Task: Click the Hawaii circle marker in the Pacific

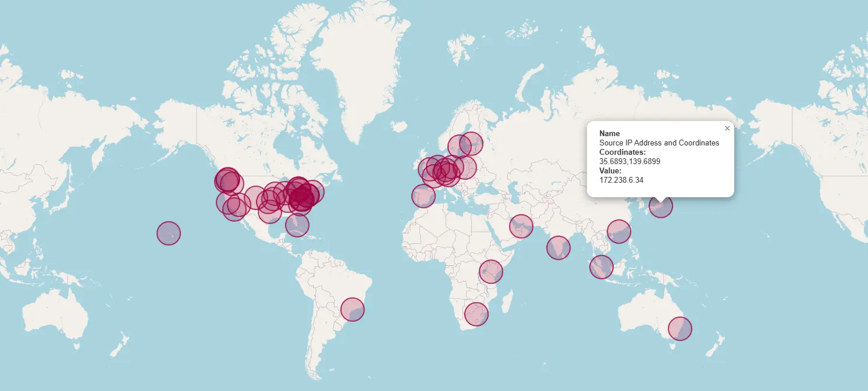Action: pyautogui.click(x=169, y=233)
